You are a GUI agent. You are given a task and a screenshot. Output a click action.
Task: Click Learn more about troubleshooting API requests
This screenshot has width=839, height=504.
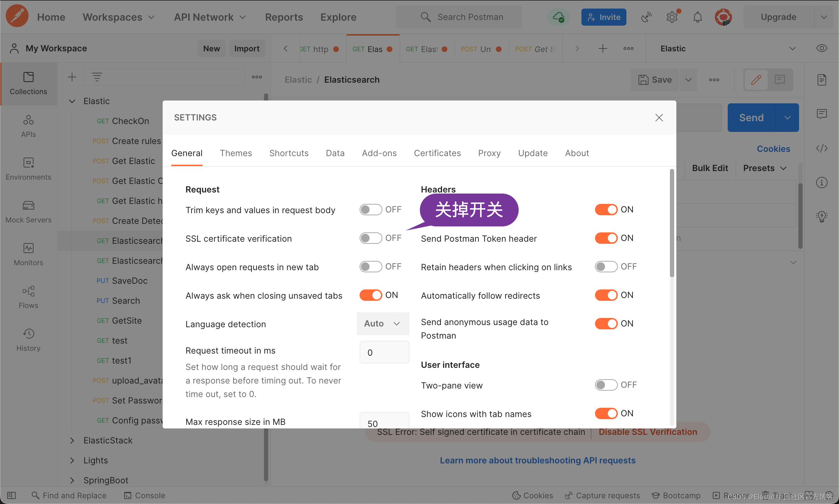coord(538,460)
